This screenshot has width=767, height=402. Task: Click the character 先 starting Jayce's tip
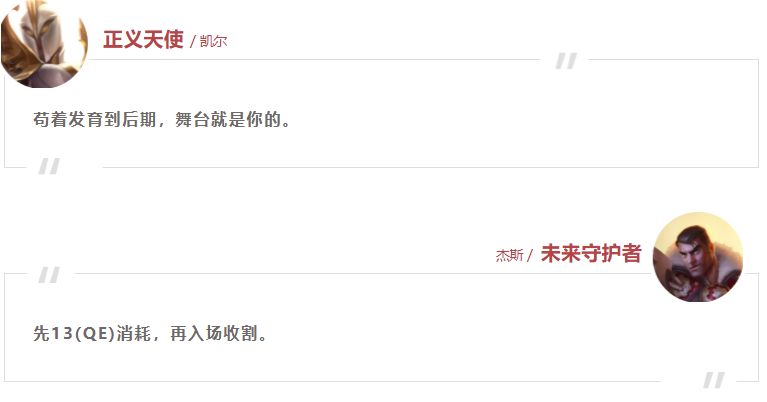(x=41, y=334)
